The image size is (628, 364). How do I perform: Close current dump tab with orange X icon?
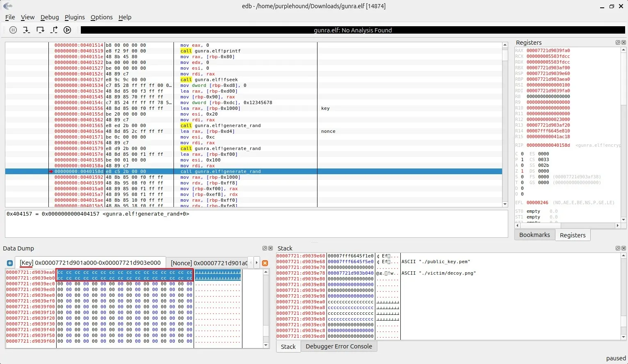(x=265, y=263)
